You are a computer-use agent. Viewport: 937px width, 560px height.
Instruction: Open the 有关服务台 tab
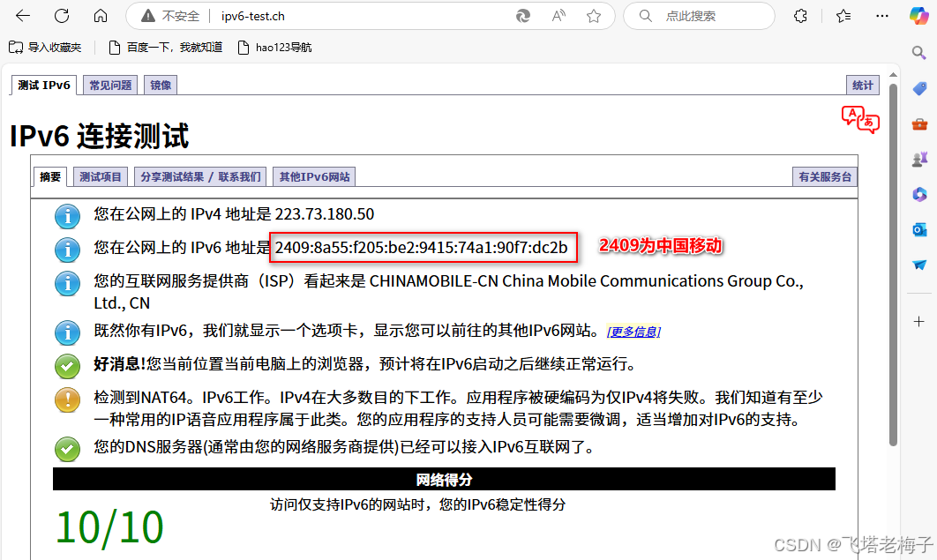click(825, 176)
